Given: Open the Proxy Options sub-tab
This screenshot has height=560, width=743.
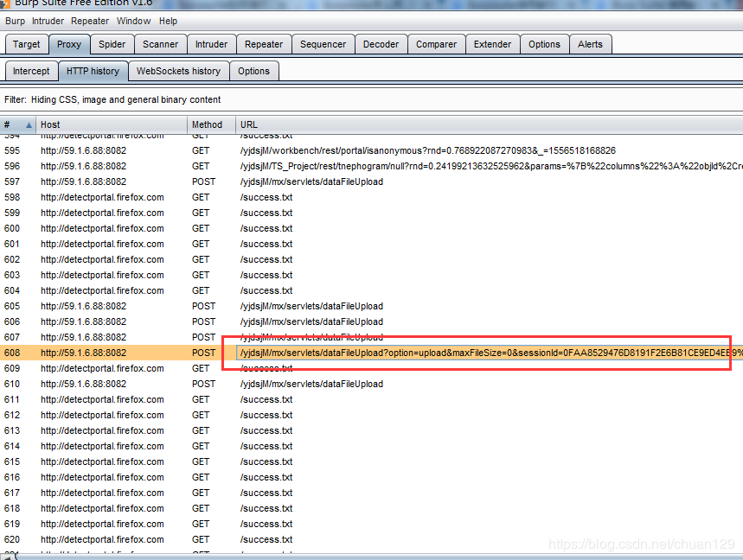Looking at the screenshot, I should pos(253,71).
